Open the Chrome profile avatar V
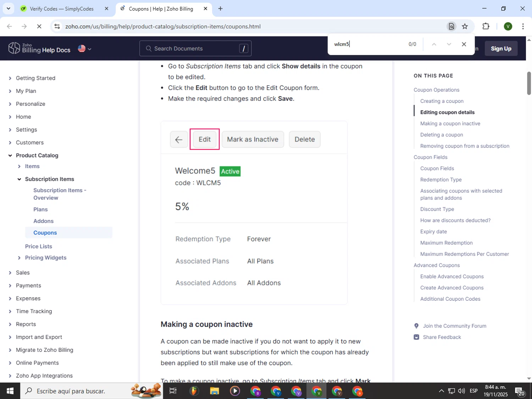This screenshot has width=532, height=399. pyautogui.click(x=508, y=26)
